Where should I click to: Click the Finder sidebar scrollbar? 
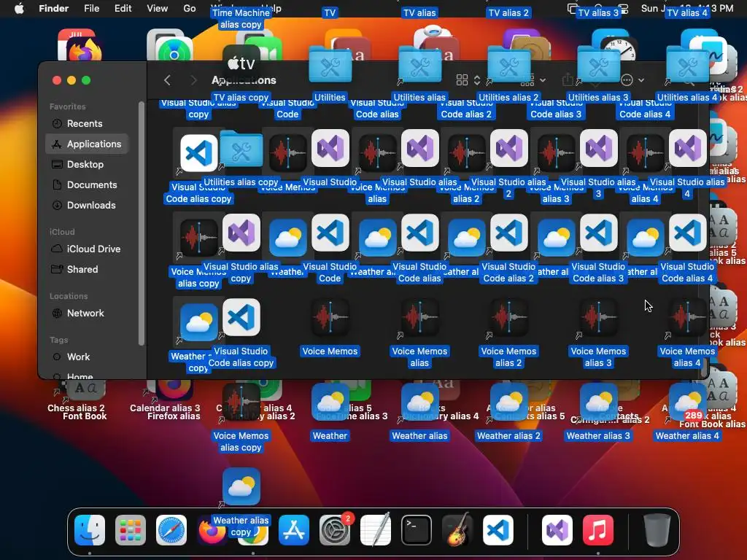click(x=141, y=223)
